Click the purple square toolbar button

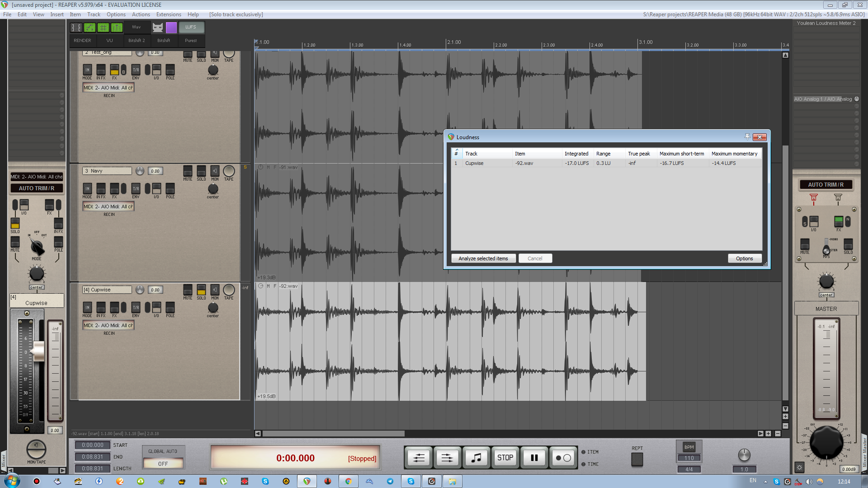171,28
